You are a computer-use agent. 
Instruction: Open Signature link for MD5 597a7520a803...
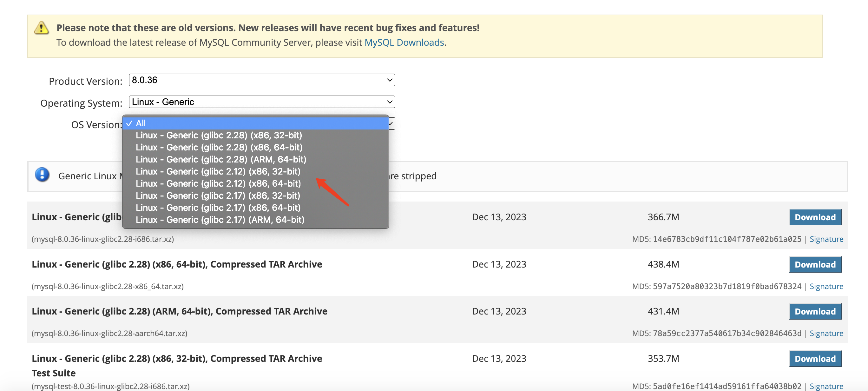(x=826, y=286)
